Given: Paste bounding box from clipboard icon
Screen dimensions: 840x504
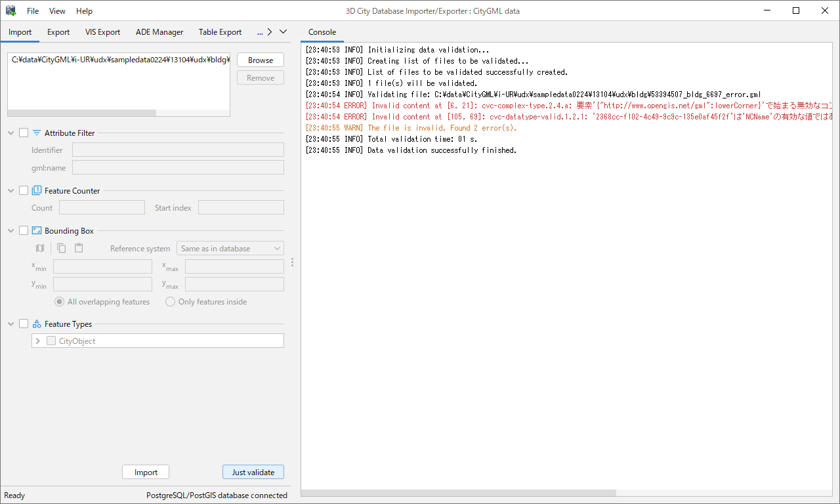Looking at the screenshot, I should coord(79,248).
